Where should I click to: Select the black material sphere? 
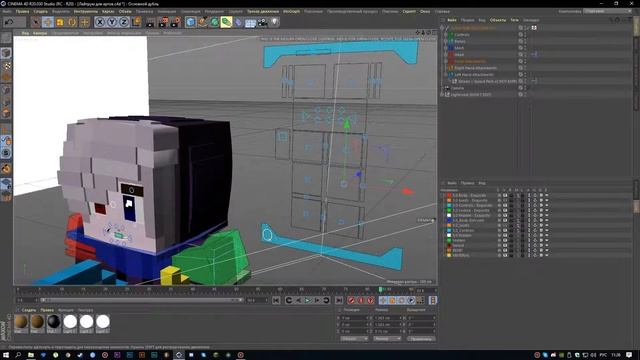point(53,322)
